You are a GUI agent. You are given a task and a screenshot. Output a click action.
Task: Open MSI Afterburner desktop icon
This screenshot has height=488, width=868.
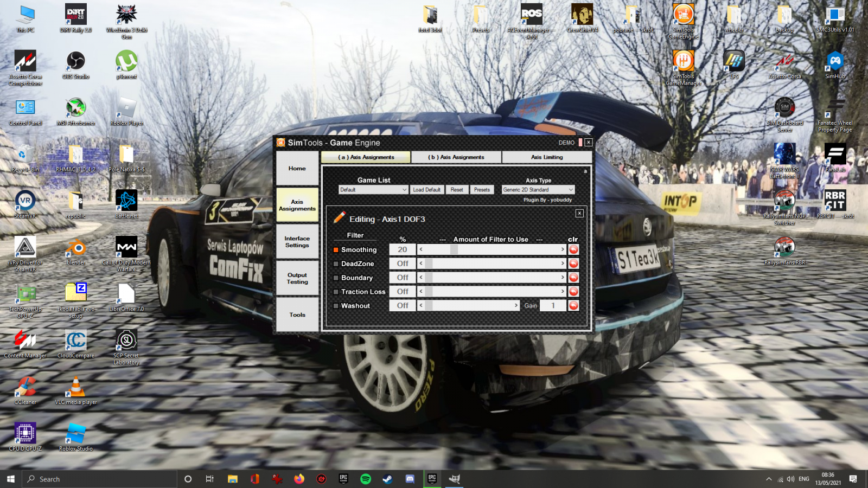(x=75, y=112)
